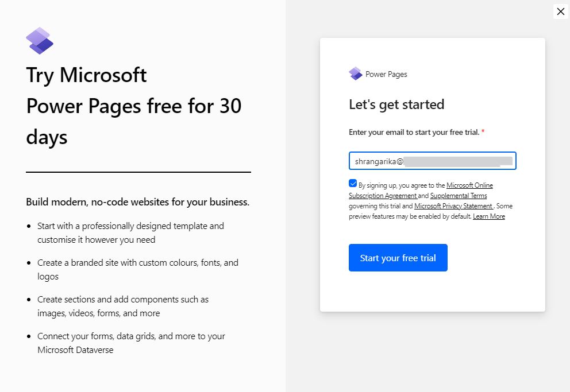Click the "Enter your email" field label
The height and width of the screenshot is (392, 570).
point(414,132)
